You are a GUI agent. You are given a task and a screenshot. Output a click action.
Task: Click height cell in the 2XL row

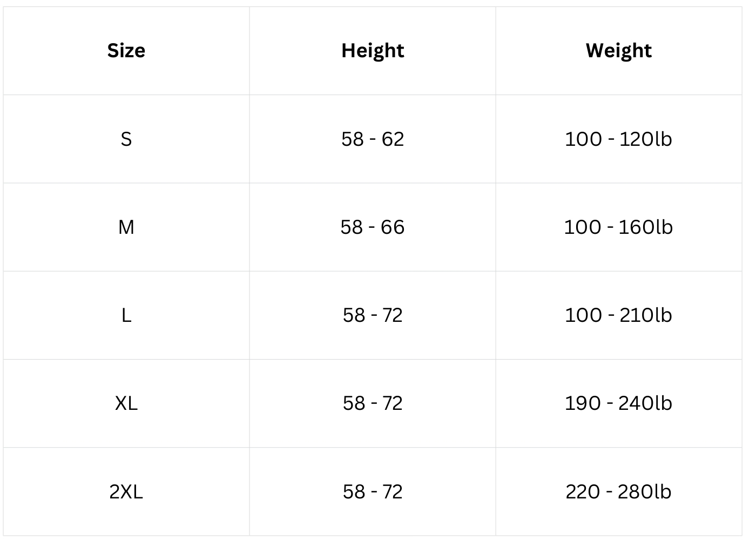373,492
